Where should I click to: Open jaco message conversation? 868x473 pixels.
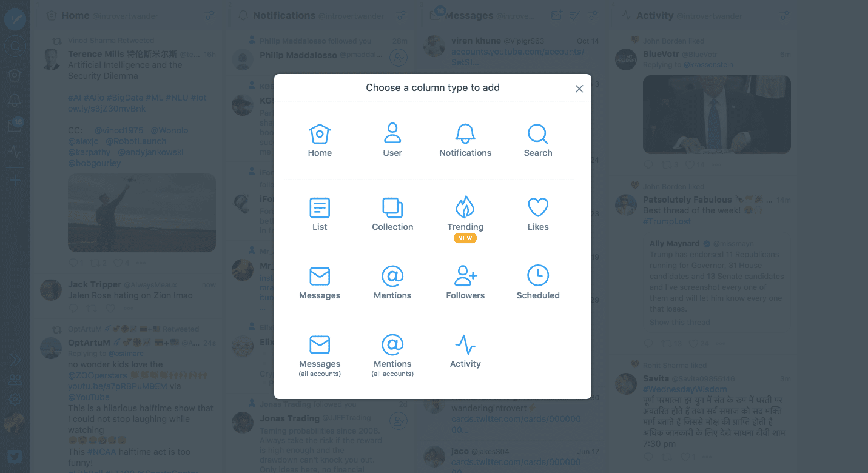click(x=511, y=458)
